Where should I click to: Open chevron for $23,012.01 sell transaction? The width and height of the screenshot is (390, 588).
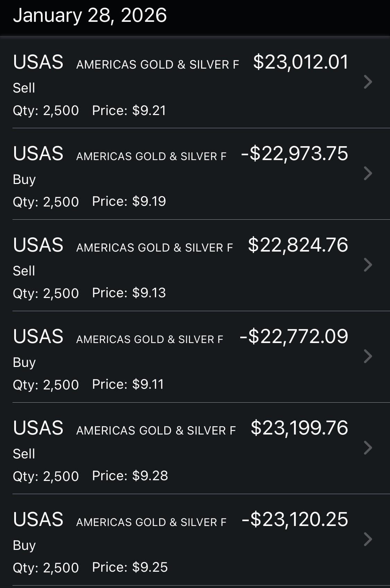point(368,82)
